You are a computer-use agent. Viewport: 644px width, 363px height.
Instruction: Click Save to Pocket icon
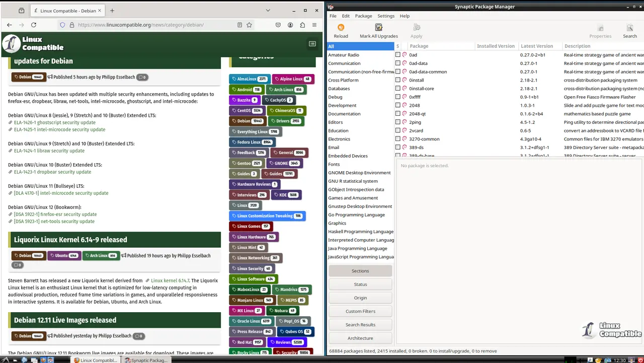tap(278, 25)
